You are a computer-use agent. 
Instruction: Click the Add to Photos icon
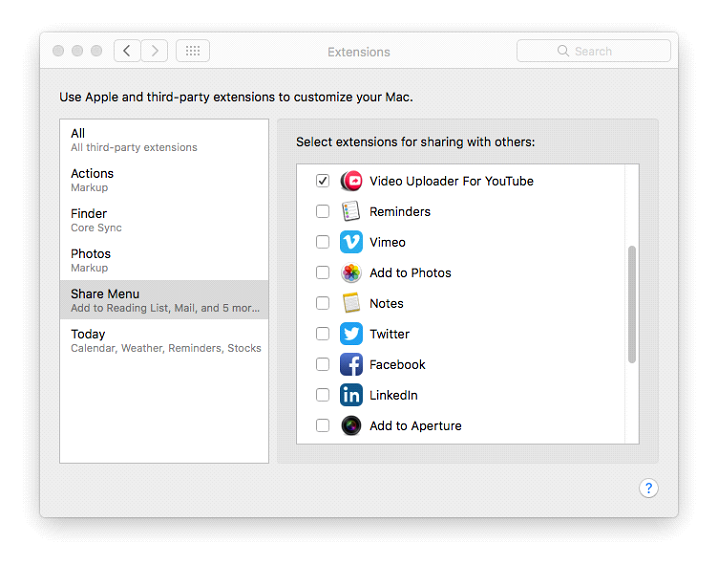(x=351, y=273)
